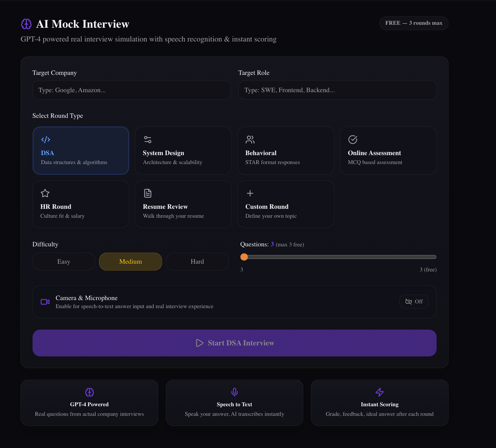Viewport: 496px width, 448px height.
Task: Select Medium difficulty option
Action: 130,262
